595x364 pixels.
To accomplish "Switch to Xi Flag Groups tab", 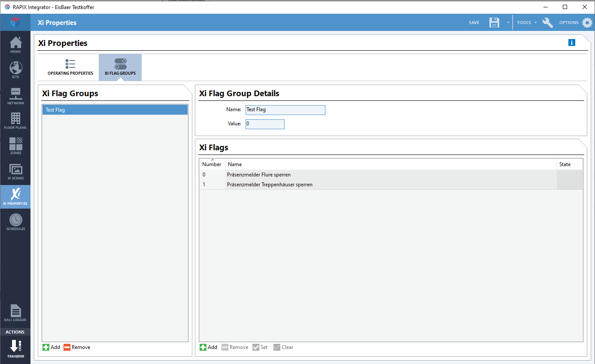I will (x=120, y=67).
